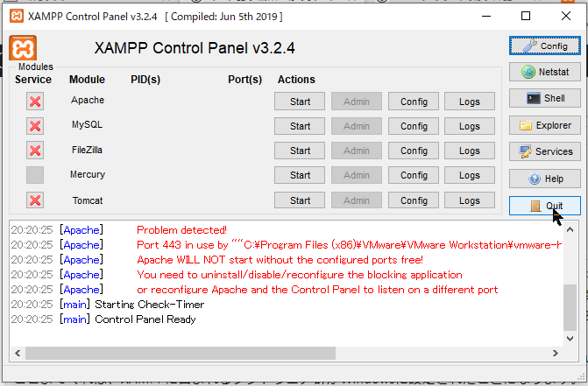The width and height of the screenshot is (588, 386).
Task: Open the Help button
Action: tap(545, 179)
